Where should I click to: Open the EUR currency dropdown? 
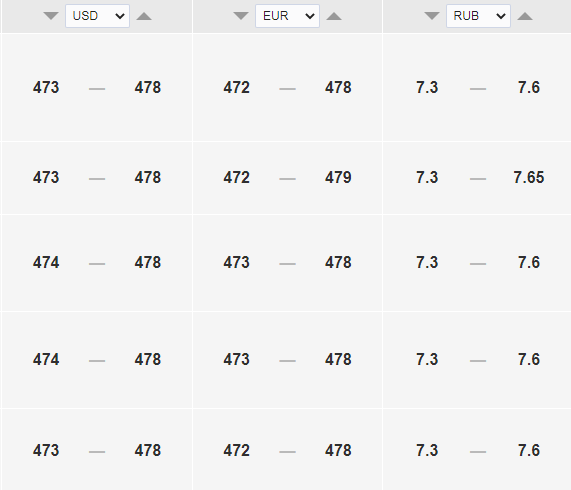tap(287, 16)
